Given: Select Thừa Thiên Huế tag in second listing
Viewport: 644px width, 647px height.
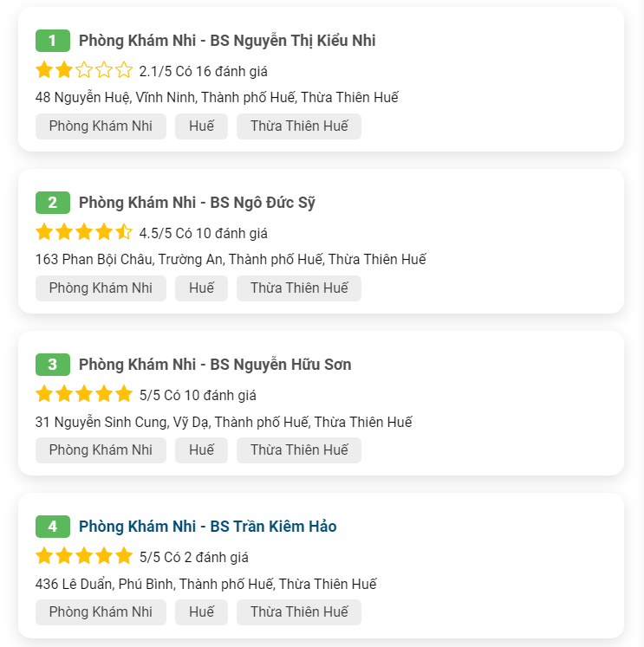Looking at the screenshot, I should (299, 288).
